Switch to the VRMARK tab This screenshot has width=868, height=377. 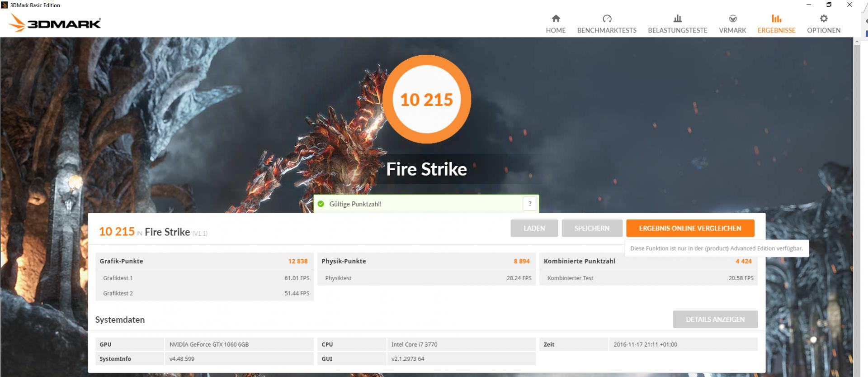pos(732,24)
